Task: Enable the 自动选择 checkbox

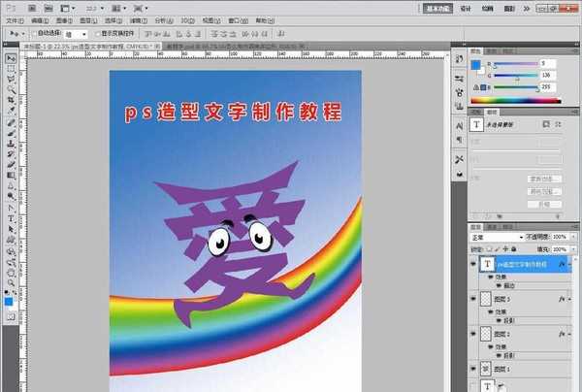Action: coord(34,33)
